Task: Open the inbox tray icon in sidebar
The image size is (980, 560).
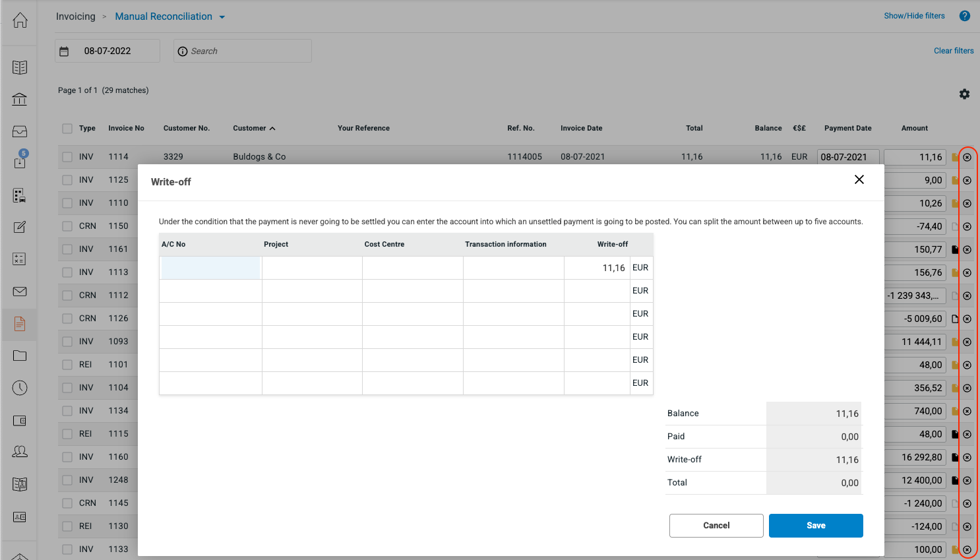Action: [x=20, y=131]
